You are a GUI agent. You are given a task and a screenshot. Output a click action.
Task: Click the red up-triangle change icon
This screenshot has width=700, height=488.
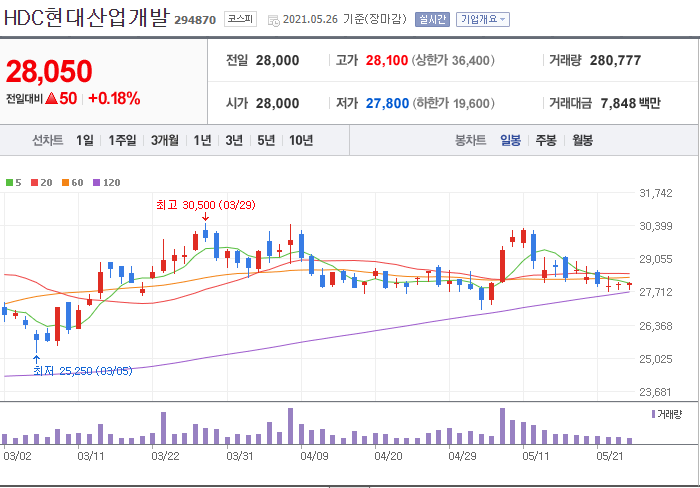(x=51, y=98)
